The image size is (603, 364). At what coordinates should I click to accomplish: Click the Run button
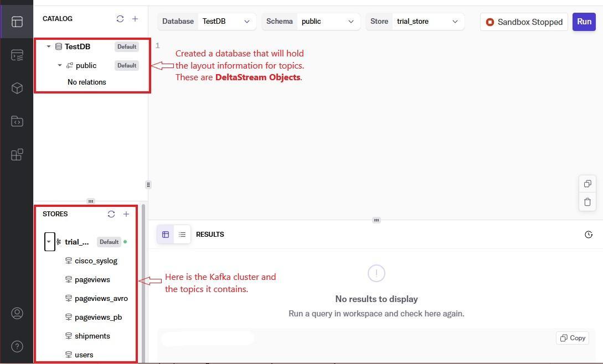click(x=584, y=22)
